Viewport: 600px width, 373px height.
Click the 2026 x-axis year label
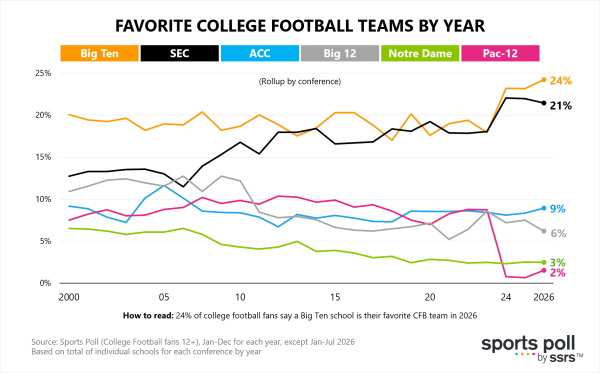pos(544,297)
